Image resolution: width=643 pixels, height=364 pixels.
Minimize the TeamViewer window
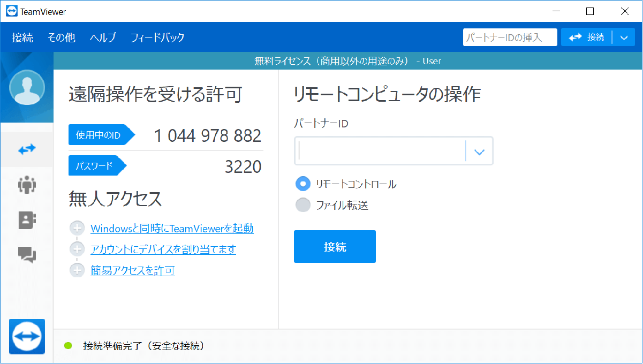pos(557,11)
